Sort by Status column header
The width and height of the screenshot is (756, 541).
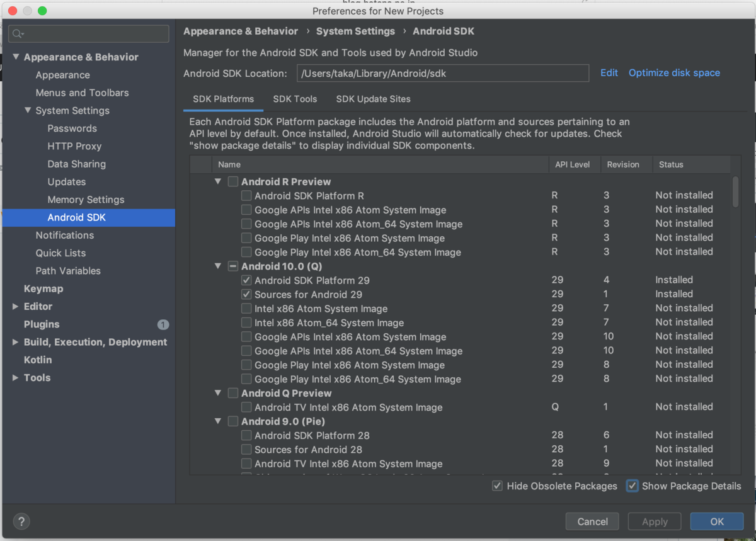(x=691, y=164)
